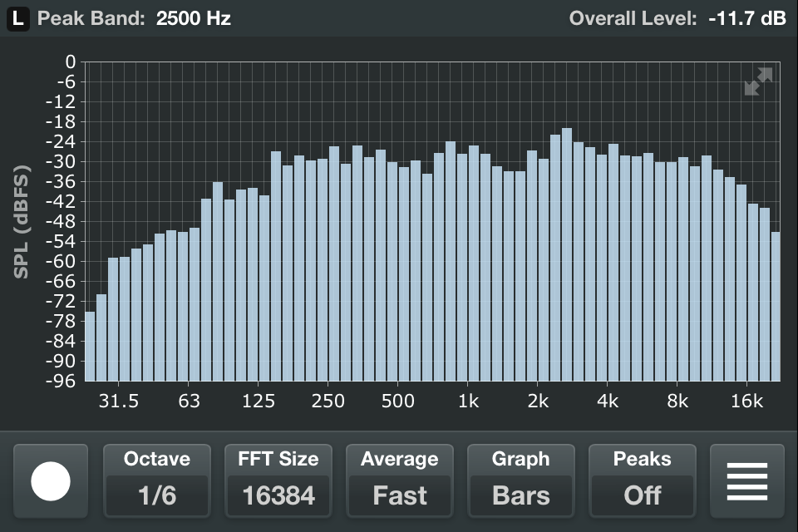Image resolution: width=798 pixels, height=532 pixels.
Task: Click the 16k frequency axis label
Action: pyautogui.click(x=746, y=402)
